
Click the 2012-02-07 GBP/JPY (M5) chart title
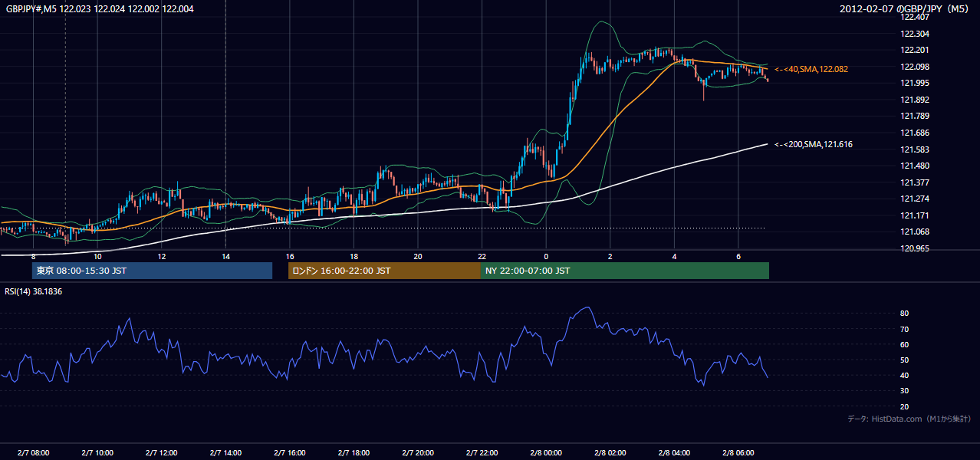904,9
